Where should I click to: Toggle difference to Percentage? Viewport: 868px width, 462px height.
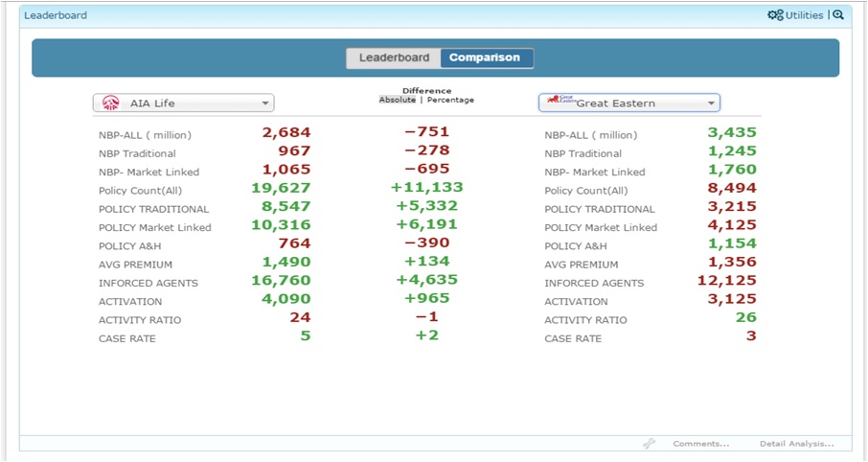coord(450,100)
